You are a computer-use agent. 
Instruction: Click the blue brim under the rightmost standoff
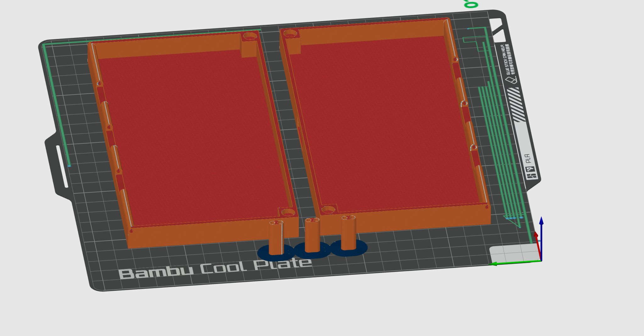click(361, 248)
